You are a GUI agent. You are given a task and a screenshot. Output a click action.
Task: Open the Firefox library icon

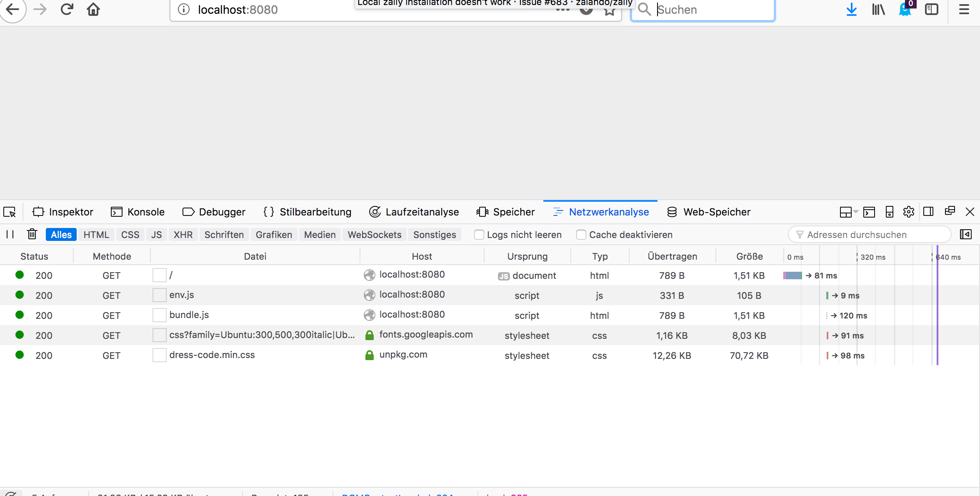coord(878,9)
